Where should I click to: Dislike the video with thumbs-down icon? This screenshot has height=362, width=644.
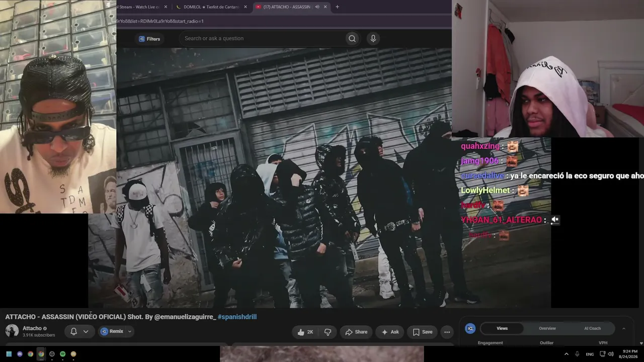[328, 332]
